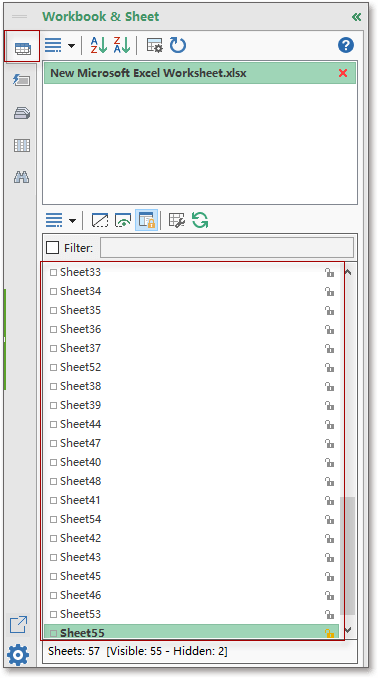Toggle hidden sheets visibility eye icon

click(x=123, y=220)
